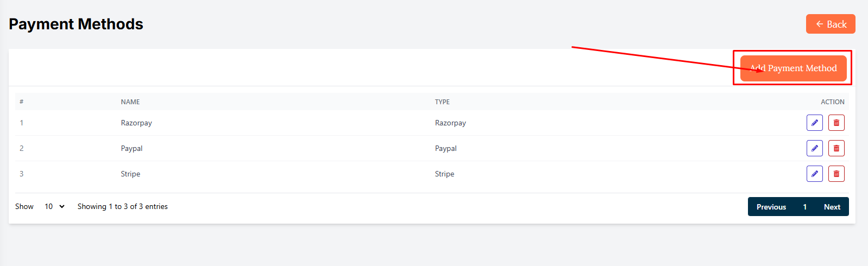Screen dimensions: 868x266
Task: Select page 1 in pagination
Action: point(804,207)
